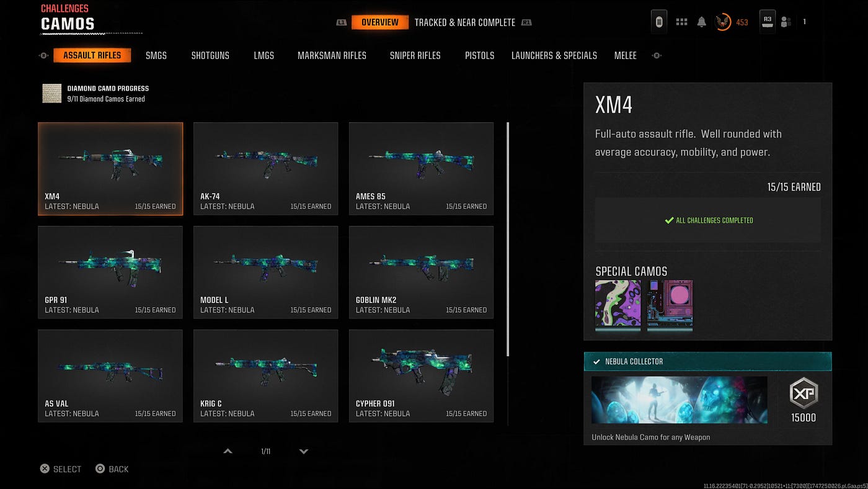Click the headset-style icon left of the grid icon

(x=659, y=22)
